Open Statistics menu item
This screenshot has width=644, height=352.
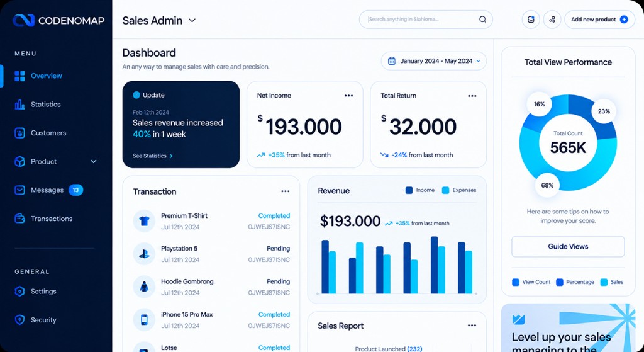[x=45, y=105]
